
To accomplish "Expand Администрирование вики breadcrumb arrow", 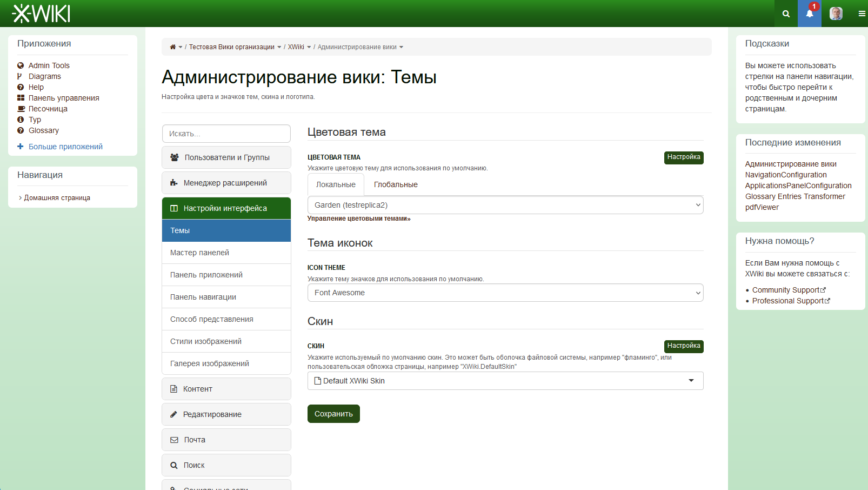I will 401,47.
